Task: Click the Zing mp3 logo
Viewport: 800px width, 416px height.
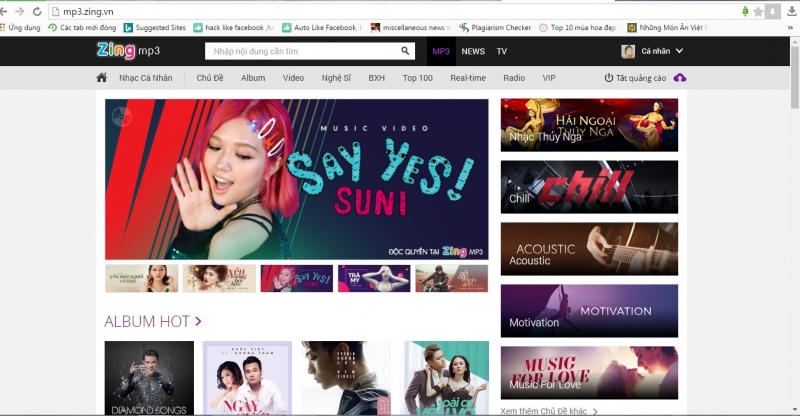Action: click(x=129, y=51)
